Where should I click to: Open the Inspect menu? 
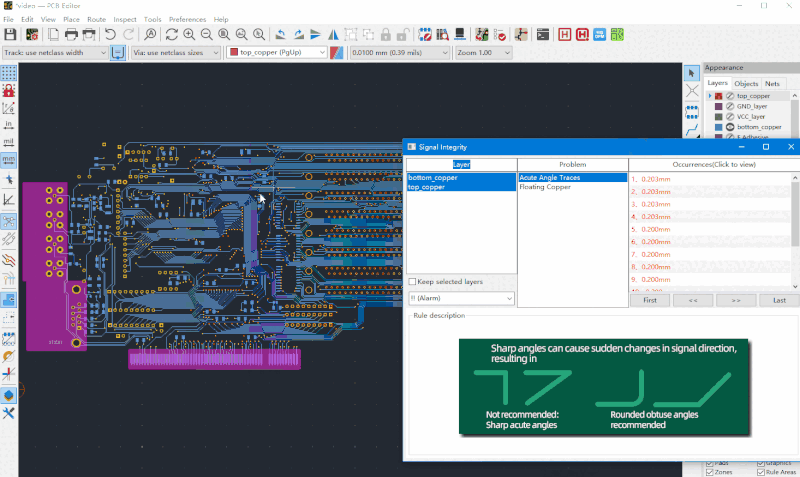(x=125, y=19)
